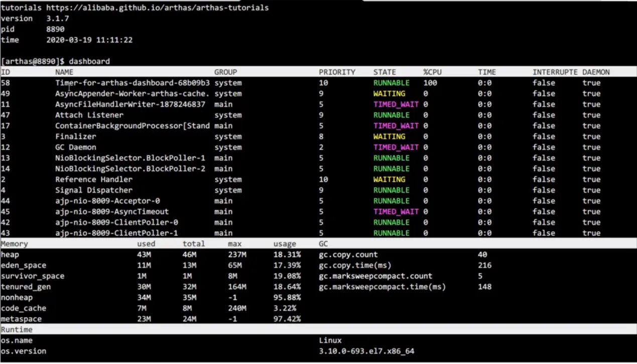Select ajp-nio-8009-ClientPoller-1 thread

click(116, 233)
